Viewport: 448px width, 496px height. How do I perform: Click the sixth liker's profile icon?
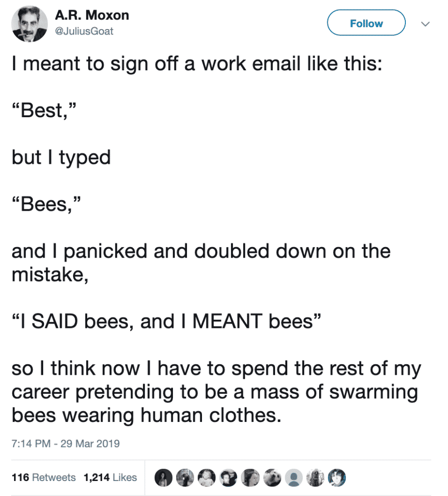(x=272, y=477)
